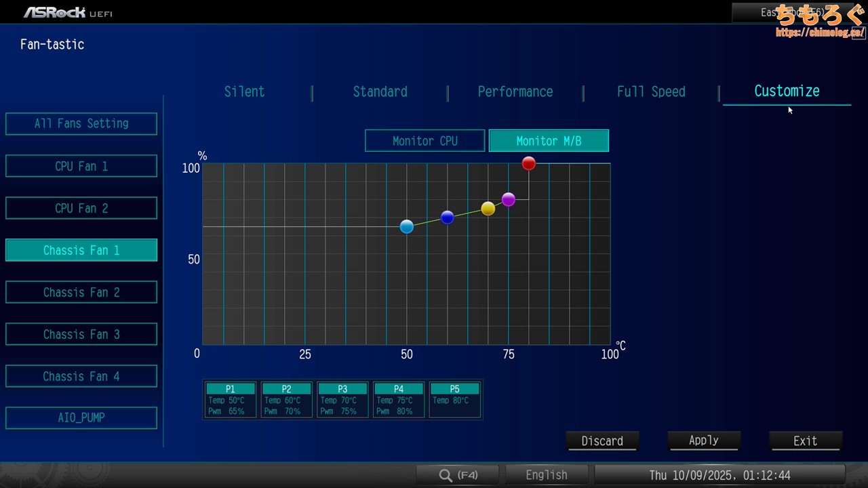
Task: Select Chassis Fan 2 in sidebar
Action: pos(81,292)
